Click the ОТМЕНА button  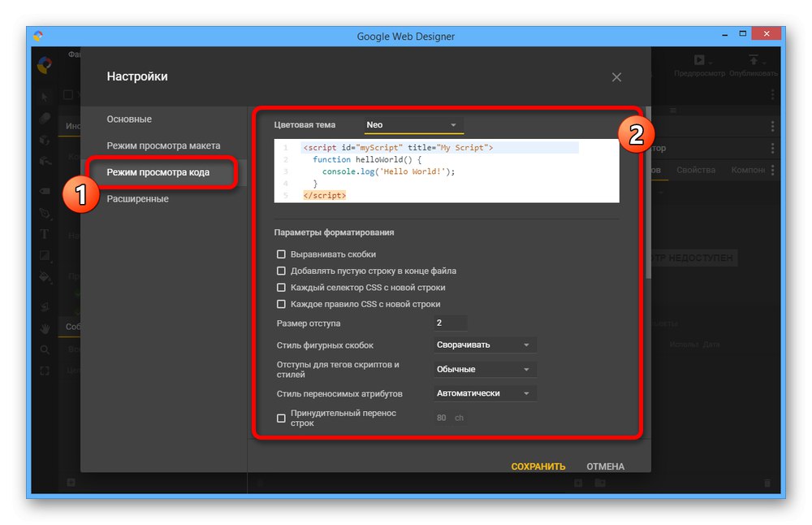click(606, 466)
